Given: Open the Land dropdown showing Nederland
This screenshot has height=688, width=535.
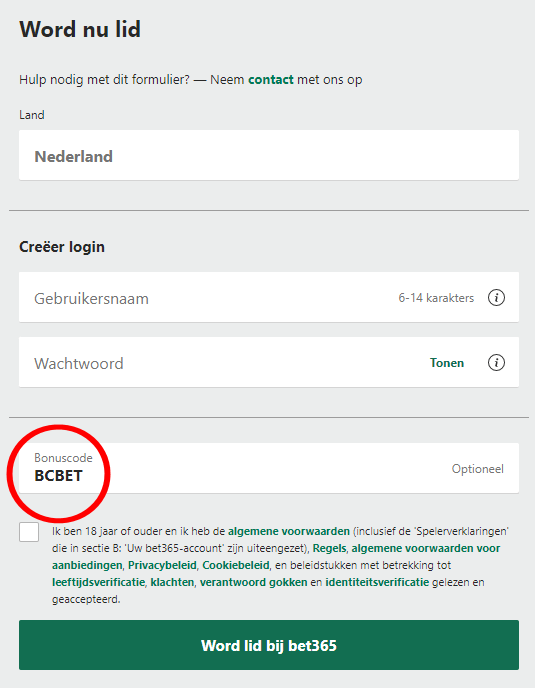Looking at the screenshot, I should point(269,155).
